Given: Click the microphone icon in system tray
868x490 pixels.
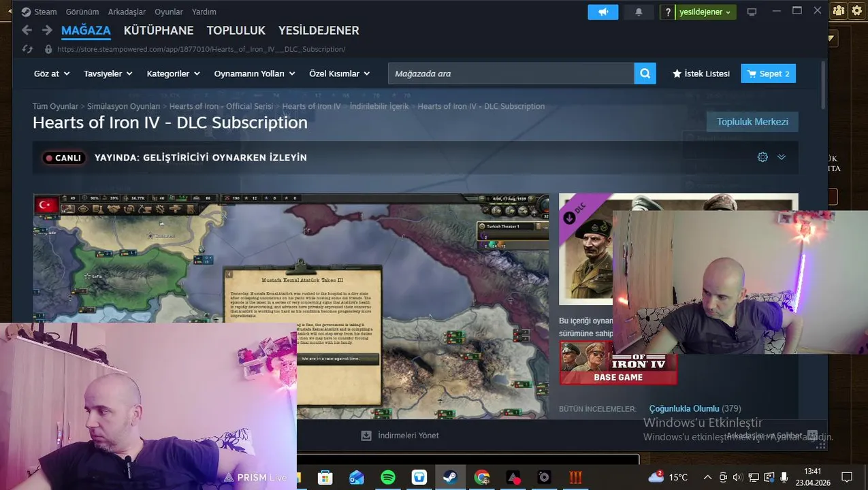Looking at the screenshot, I should (x=784, y=477).
